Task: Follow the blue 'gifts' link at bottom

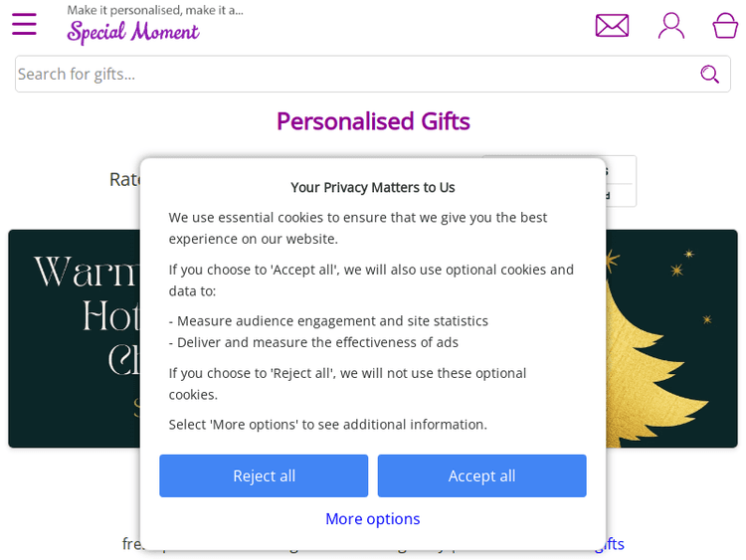Action: click(x=609, y=544)
